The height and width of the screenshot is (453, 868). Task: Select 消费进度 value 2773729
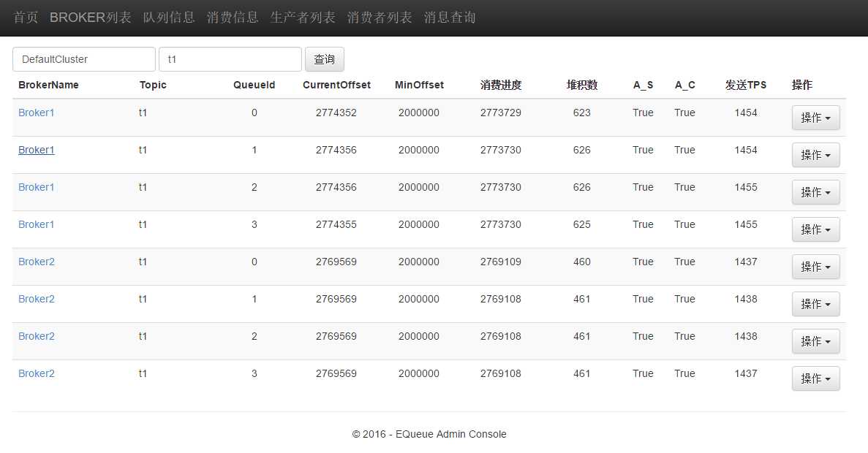(x=500, y=113)
